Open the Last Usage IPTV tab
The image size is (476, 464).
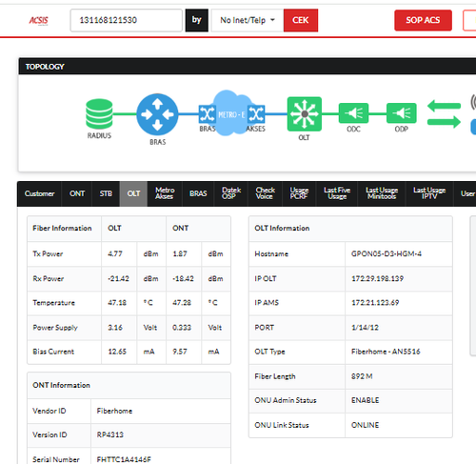[429, 193]
